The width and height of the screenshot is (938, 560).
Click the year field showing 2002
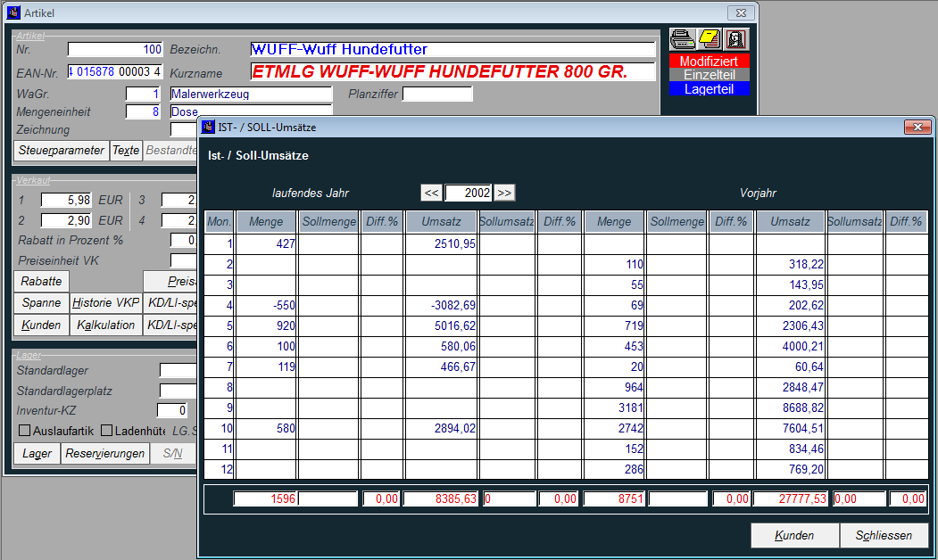click(469, 193)
